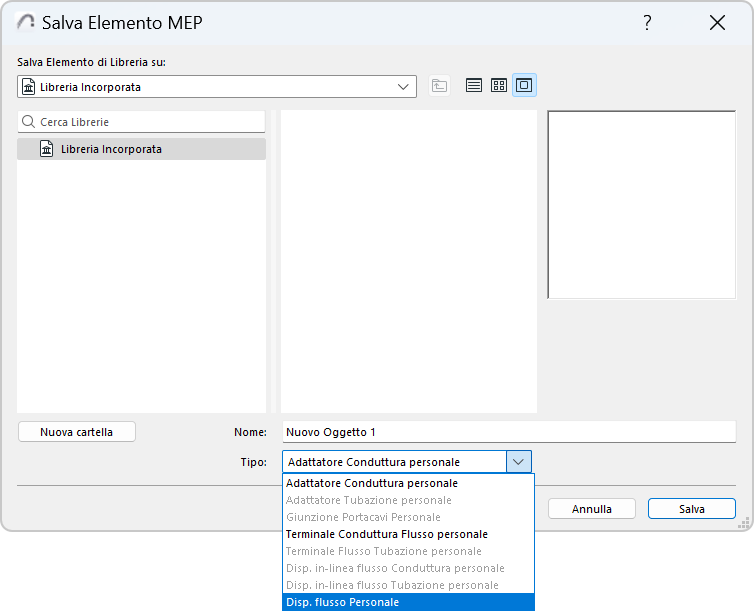
Task: Select Adattatore Conduttura personale in the list
Action: tap(408, 483)
